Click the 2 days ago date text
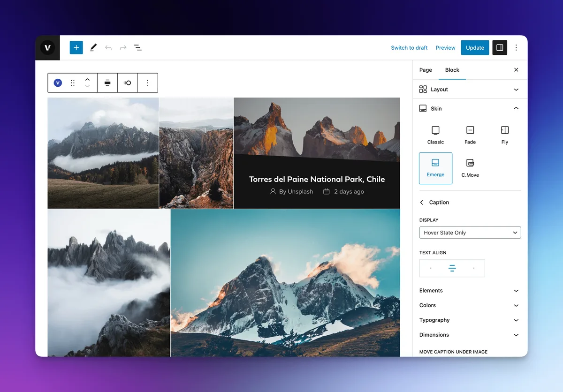The image size is (563, 392). [x=349, y=192]
